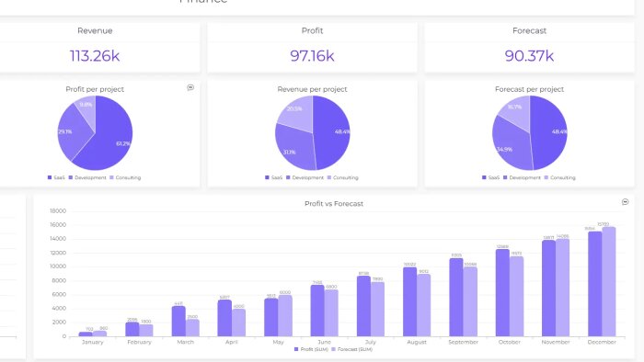Viewport: 644px width, 362px height.
Task: Click the September Profit bar
Action: (456, 297)
